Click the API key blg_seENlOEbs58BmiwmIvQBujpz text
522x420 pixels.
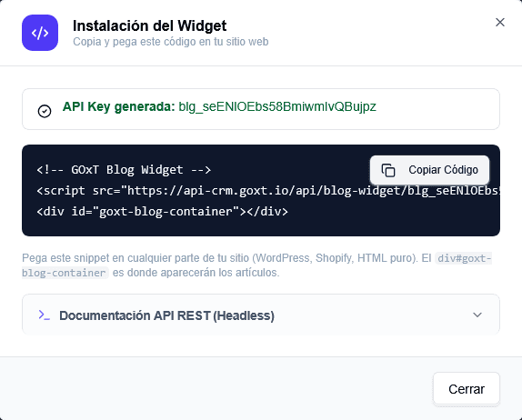pos(277,107)
